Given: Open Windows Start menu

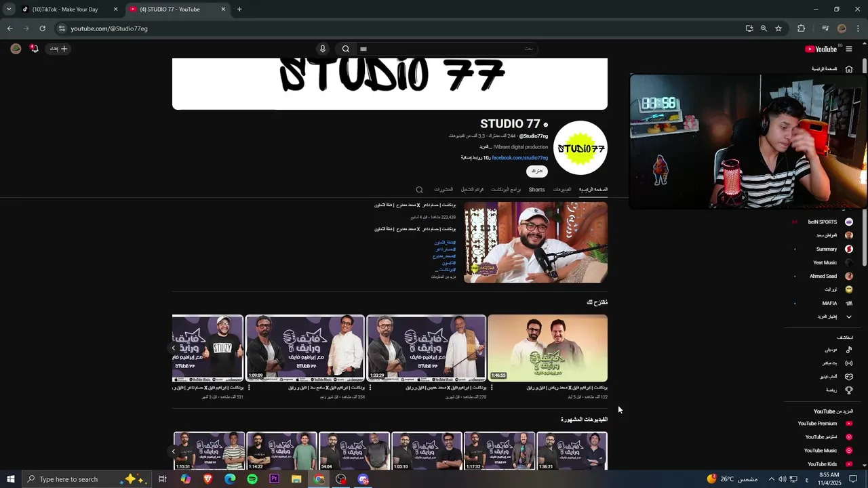Looking at the screenshot, I should [x=10, y=479].
